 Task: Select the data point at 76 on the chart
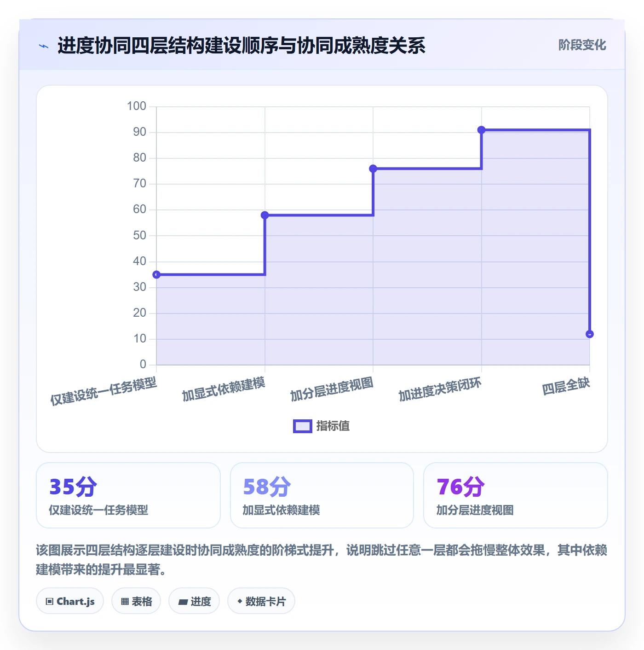coord(373,169)
